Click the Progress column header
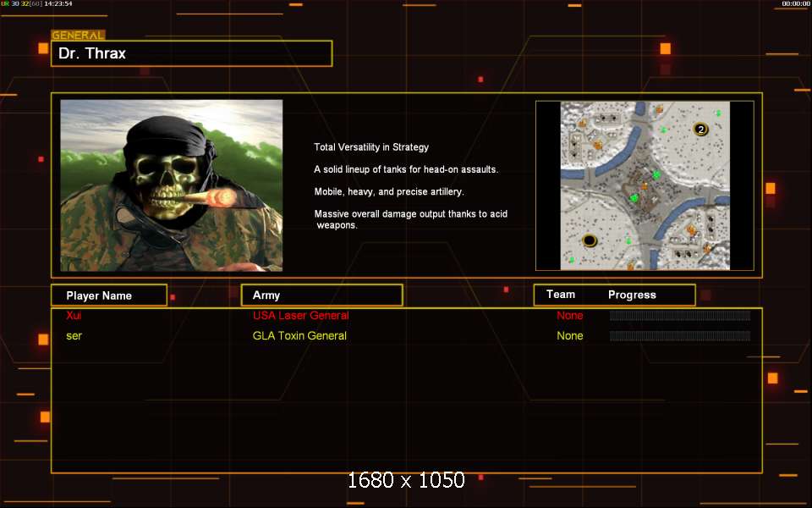812x508 pixels. click(632, 295)
